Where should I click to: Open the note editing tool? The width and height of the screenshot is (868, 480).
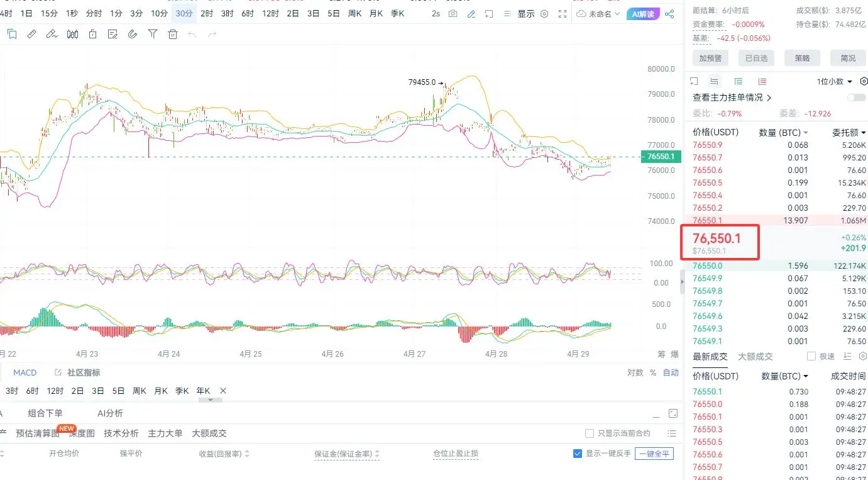pos(113,34)
